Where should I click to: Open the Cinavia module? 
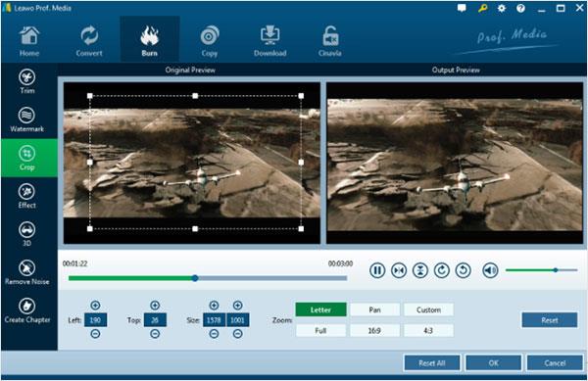(x=330, y=41)
